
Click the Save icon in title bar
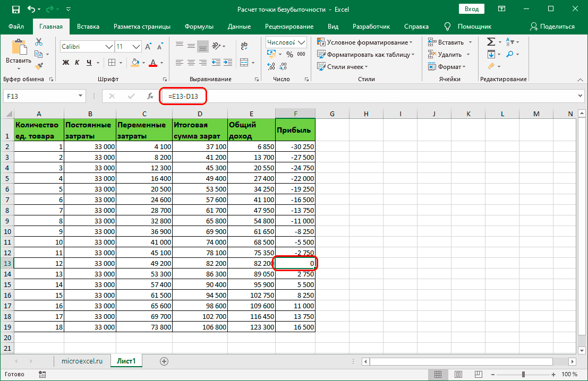click(x=16, y=10)
